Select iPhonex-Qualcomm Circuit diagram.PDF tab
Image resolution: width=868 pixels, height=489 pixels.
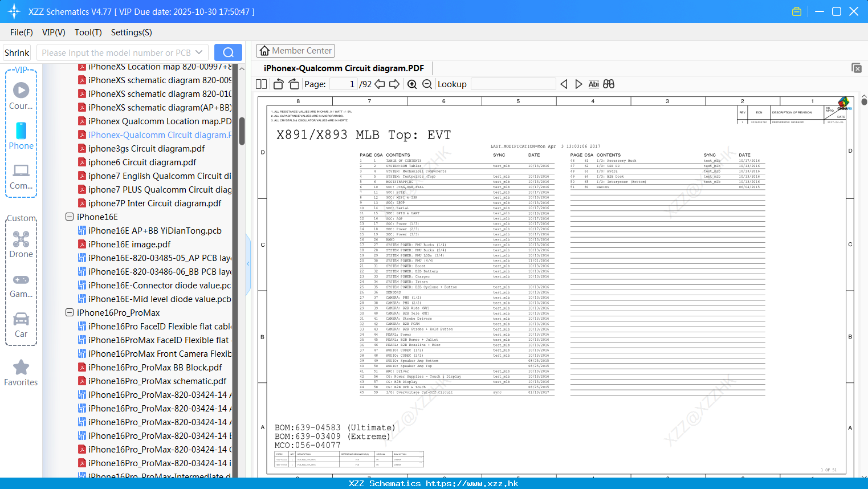344,68
